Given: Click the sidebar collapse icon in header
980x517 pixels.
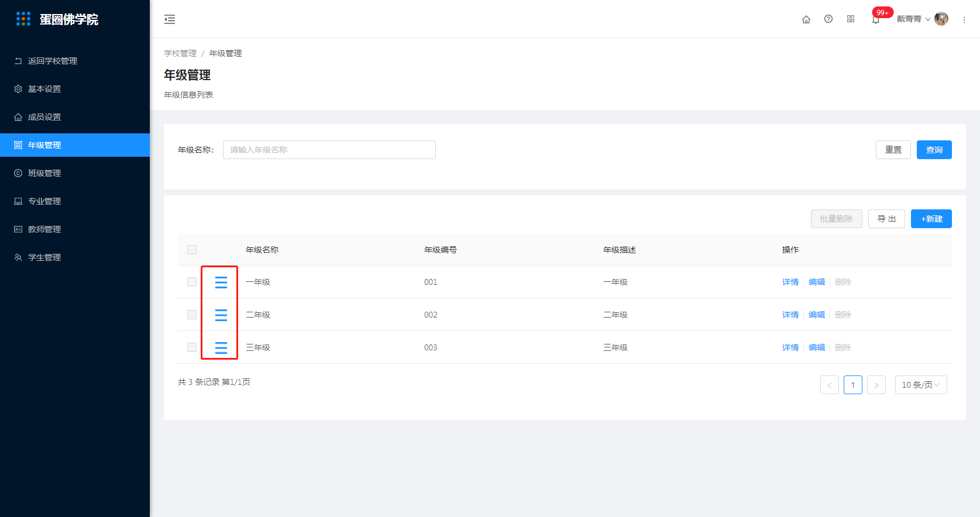Looking at the screenshot, I should tap(170, 19).
